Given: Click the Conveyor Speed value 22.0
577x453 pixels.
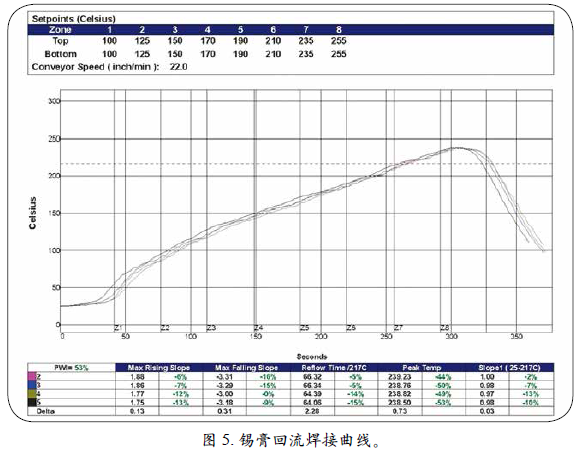Looking at the screenshot, I should pos(178,67).
